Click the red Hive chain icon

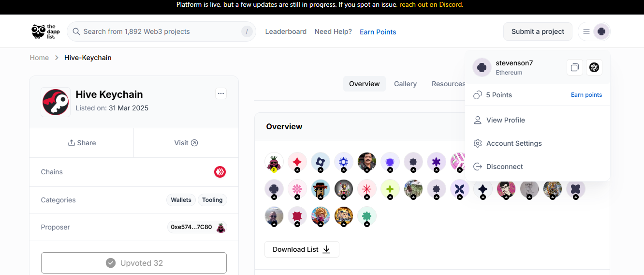[220, 172]
